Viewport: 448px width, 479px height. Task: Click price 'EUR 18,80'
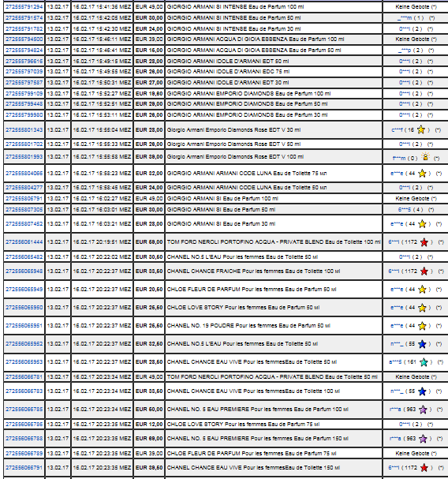149,93
